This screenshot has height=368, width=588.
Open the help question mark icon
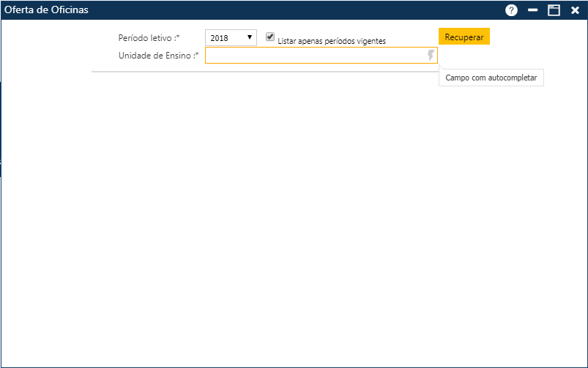[x=511, y=10]
